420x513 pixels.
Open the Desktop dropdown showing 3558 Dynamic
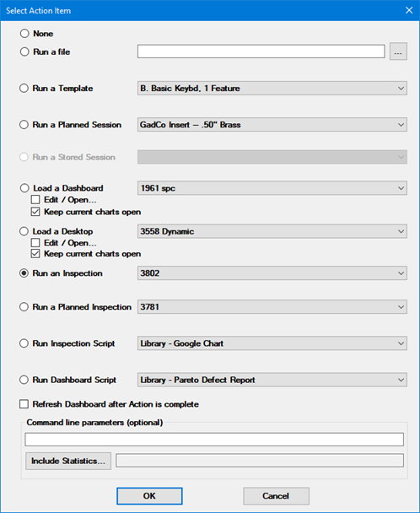[x=272, y=231]
